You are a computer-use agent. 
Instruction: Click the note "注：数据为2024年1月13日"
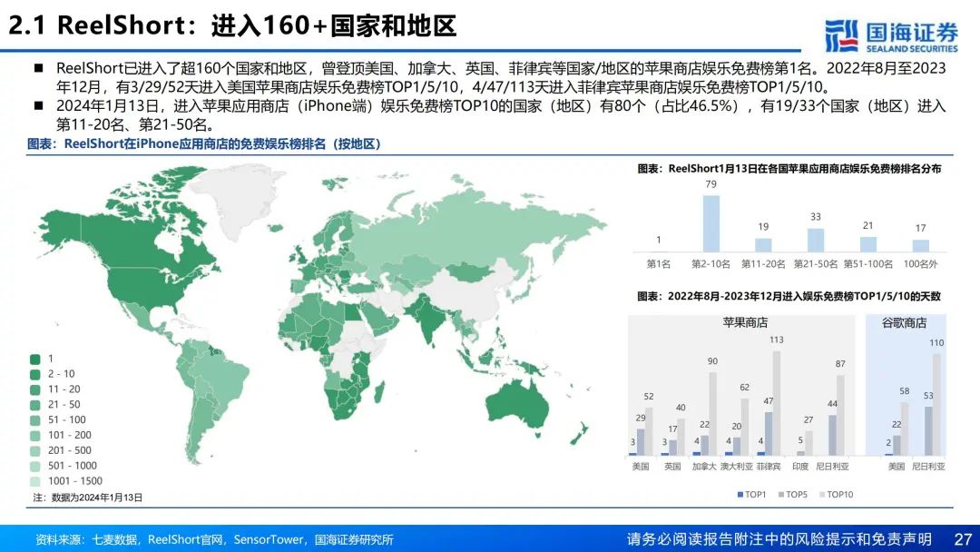pos(88,498)
